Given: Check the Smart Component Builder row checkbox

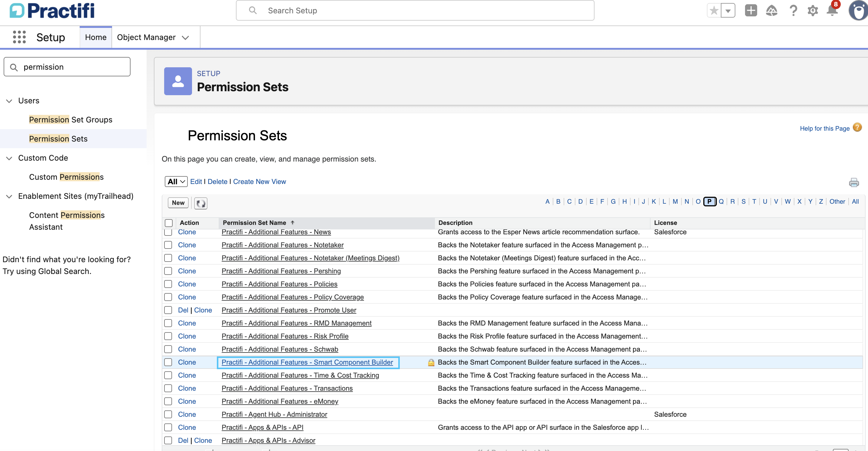Looking at the screenshot, I should [x=168, y=362].
